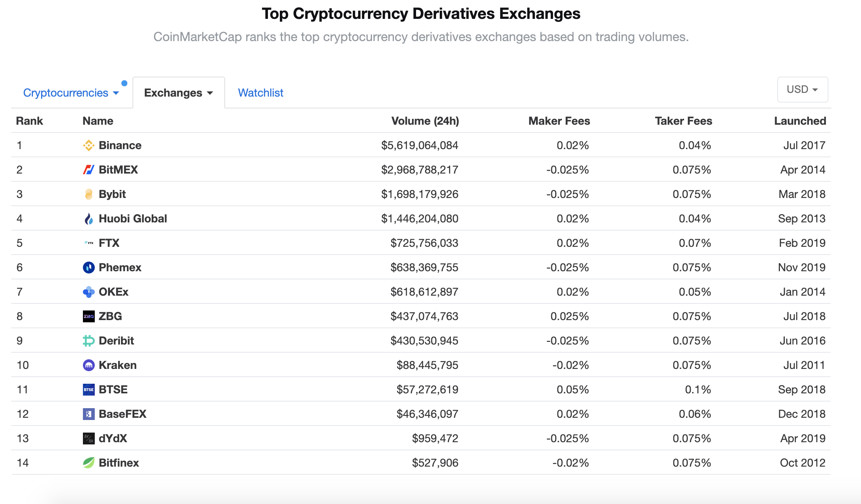Expand the Exchanges dropdown tab

[178, 93]
